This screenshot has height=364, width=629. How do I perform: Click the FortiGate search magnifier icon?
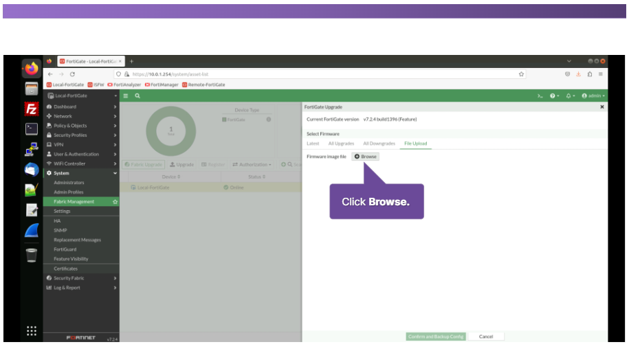click(137, 96)
